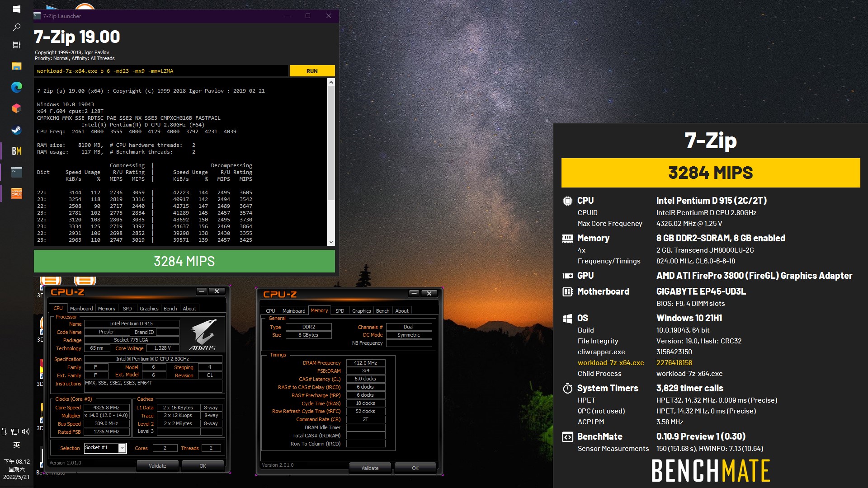Click the AORUS logo in CPU-Z
Viewport: 868px width, 488px height.
coord(202,335)
